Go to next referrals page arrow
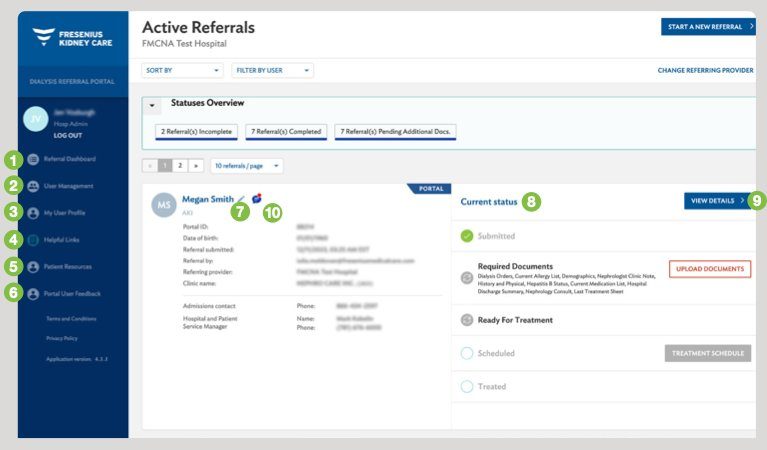 point(196,166)
